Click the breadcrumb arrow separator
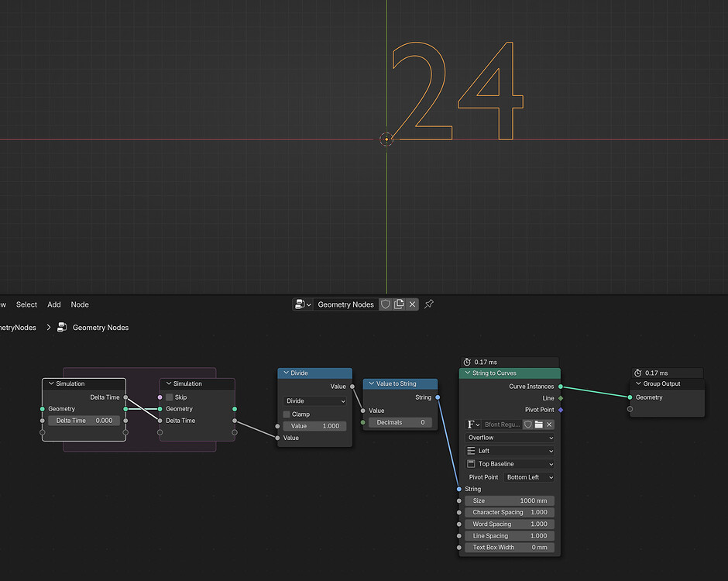The height and width of the screenshot is (581, 728). 49,328
